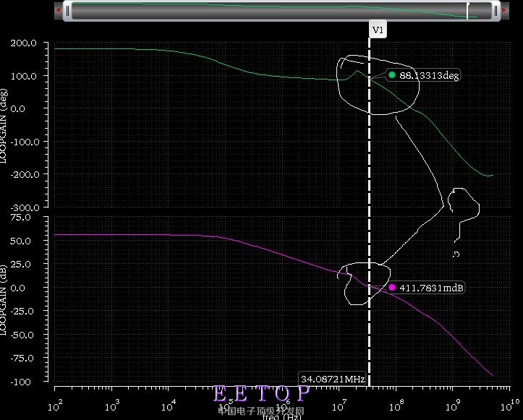The width and height of the screenshot is (523, 420).
Task: Click the LOOPGAIN (dB) axis label
Action: [4, 300]
